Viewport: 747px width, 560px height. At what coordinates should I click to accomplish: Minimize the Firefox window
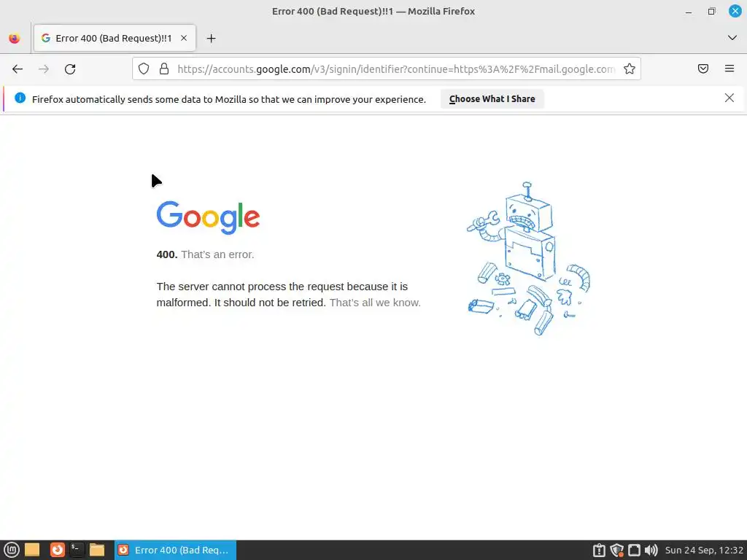coord(689,12)
